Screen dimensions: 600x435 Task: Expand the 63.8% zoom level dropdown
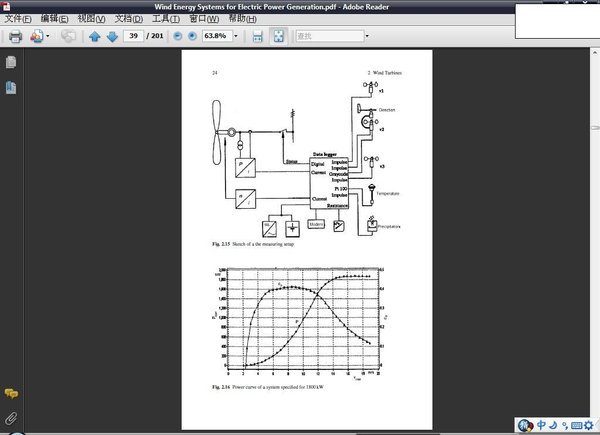pos(236,36)
